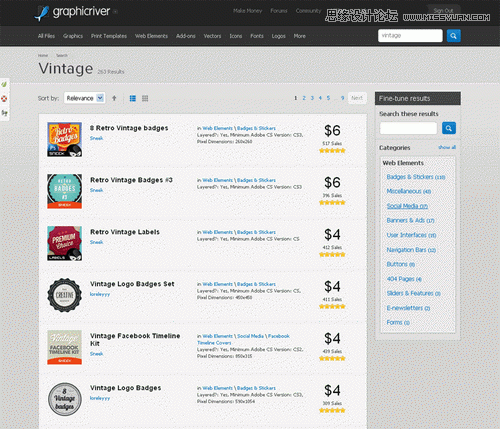Open the Web Elements menu

pyautogui.click(x=151, y=36)
